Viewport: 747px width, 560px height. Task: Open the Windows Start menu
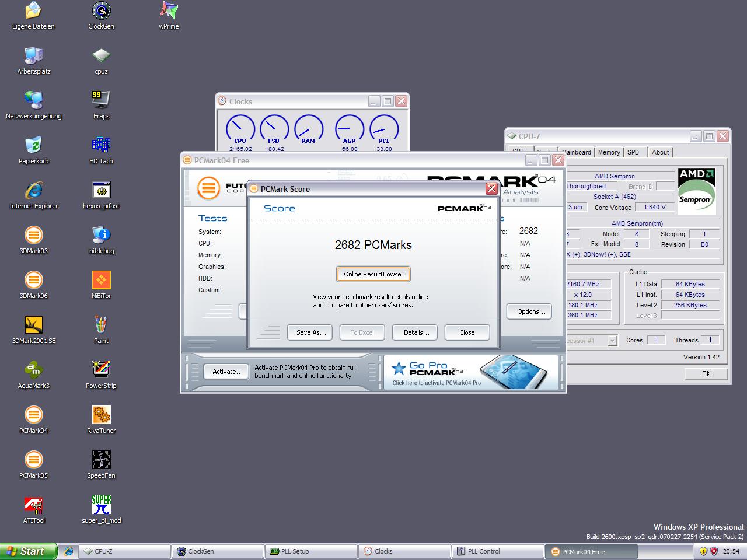pyautogui.click(x=29, y=551)
